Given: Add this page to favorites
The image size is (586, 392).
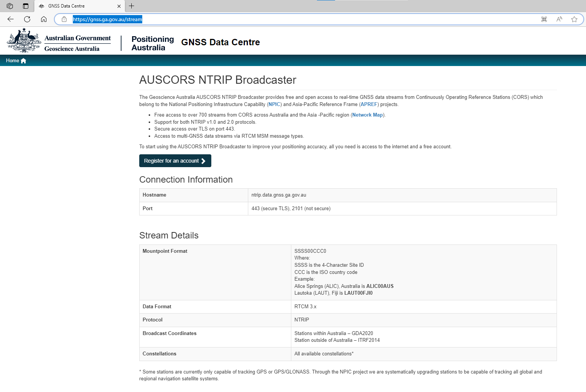Looking at the screenshot, I should tap(574, 19).
